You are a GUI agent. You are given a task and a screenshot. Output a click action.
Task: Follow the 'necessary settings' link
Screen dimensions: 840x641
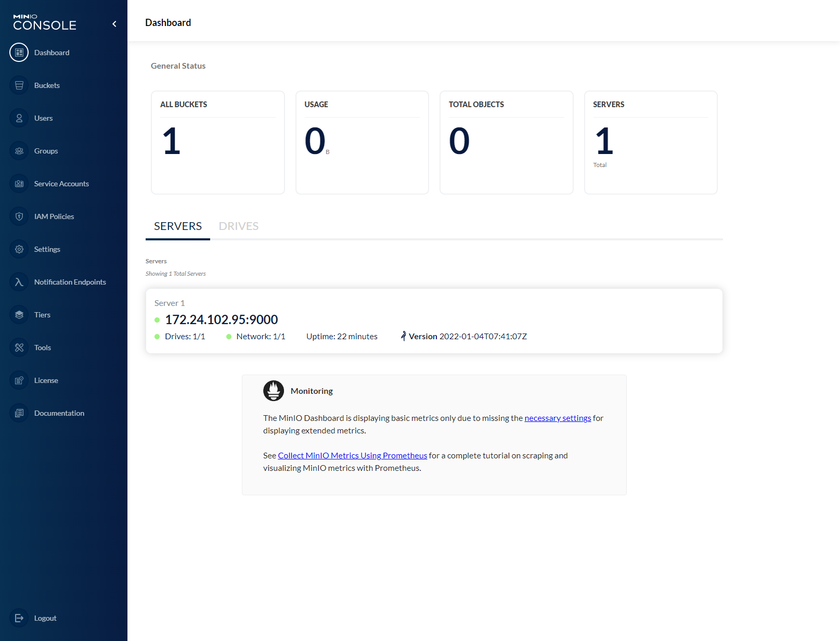tap(558, 418)
